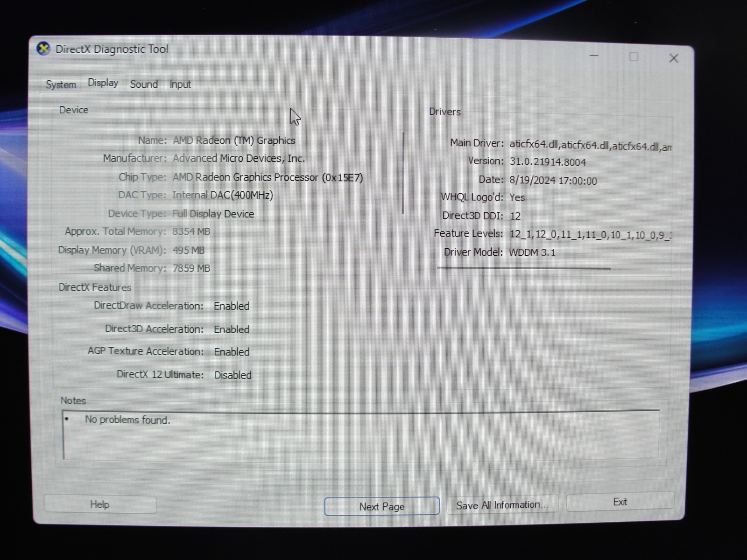Exit the diagnostic tool via Exit button

[620, 502]
